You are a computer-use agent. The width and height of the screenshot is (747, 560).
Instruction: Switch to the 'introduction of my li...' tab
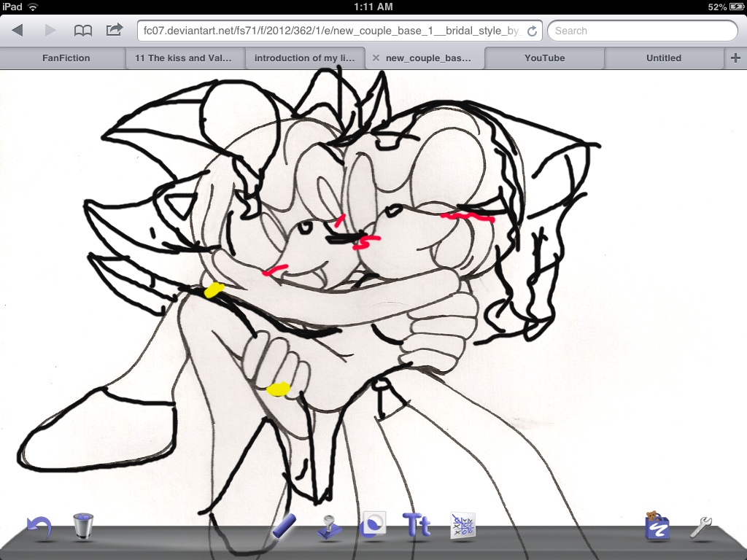point(304,58)
